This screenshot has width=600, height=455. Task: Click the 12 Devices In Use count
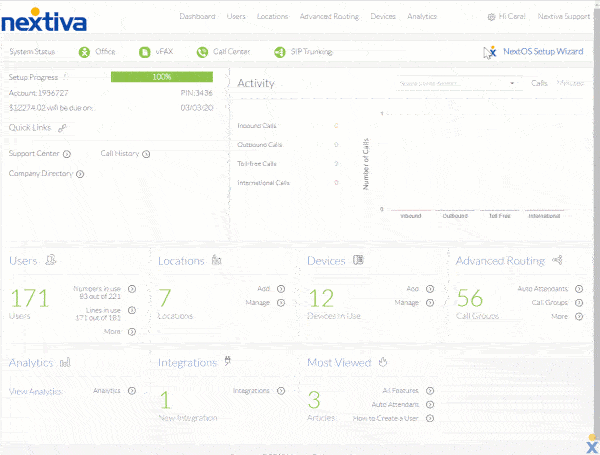pyautogui.click(x=321, y=298)
